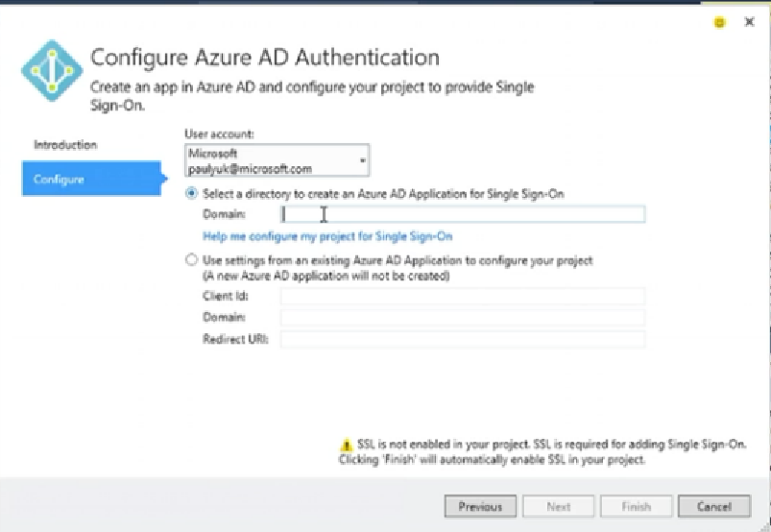Expand the User account dropdown arrow
This screenshot has height=532, width=771.
(362, 160)
